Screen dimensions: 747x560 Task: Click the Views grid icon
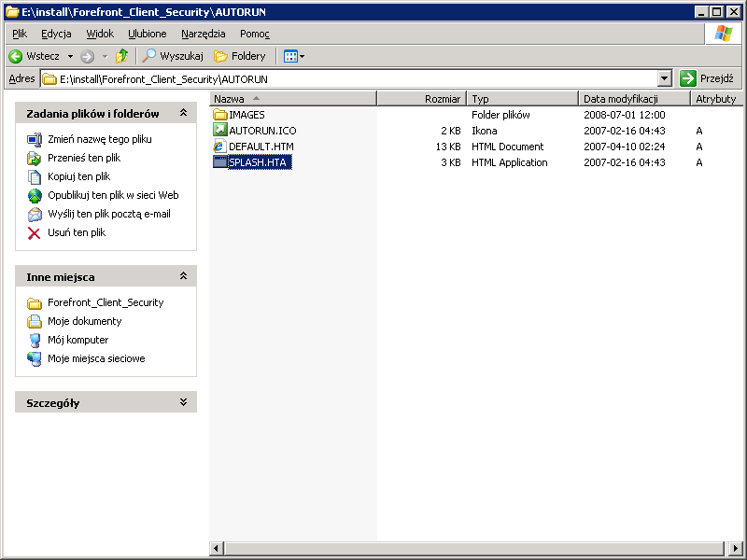tap(290, 56)
